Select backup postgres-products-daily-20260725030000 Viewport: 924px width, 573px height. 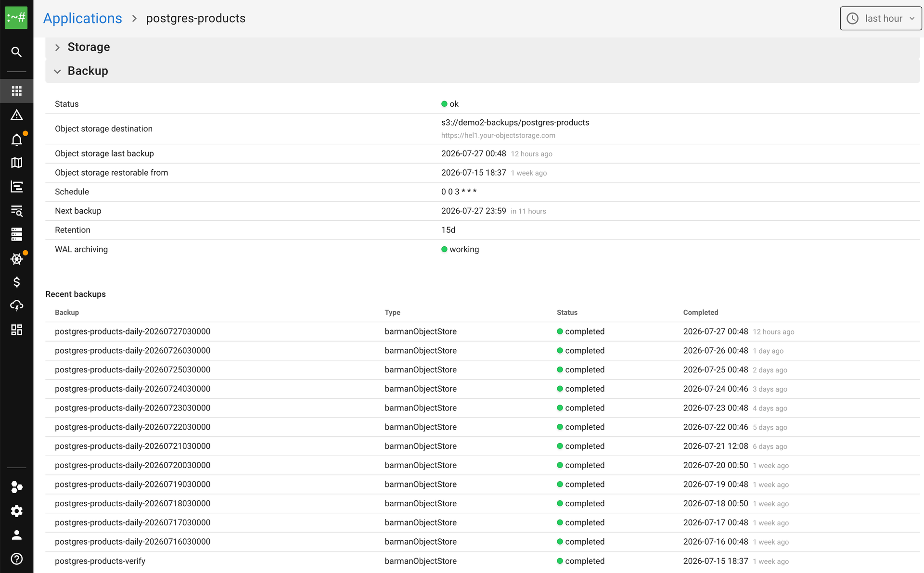[x=132, y=369]
